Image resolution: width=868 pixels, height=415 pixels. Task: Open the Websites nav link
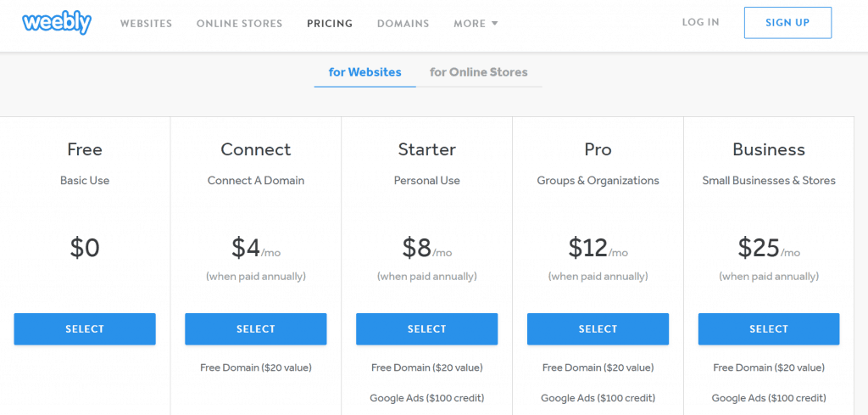point(146,24)
